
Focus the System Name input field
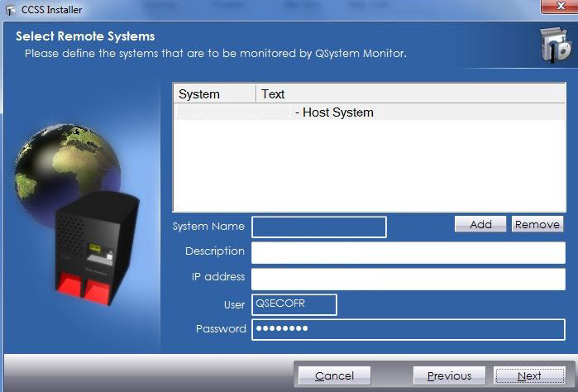318,227
